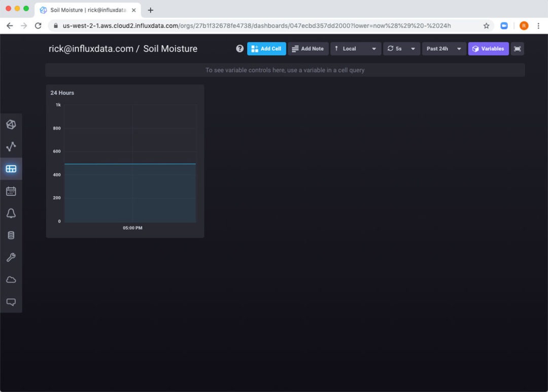This screenshot has width=548, height=392.
Task: Select the Dashboards icon in the sidebar
Action: [11, 169]
